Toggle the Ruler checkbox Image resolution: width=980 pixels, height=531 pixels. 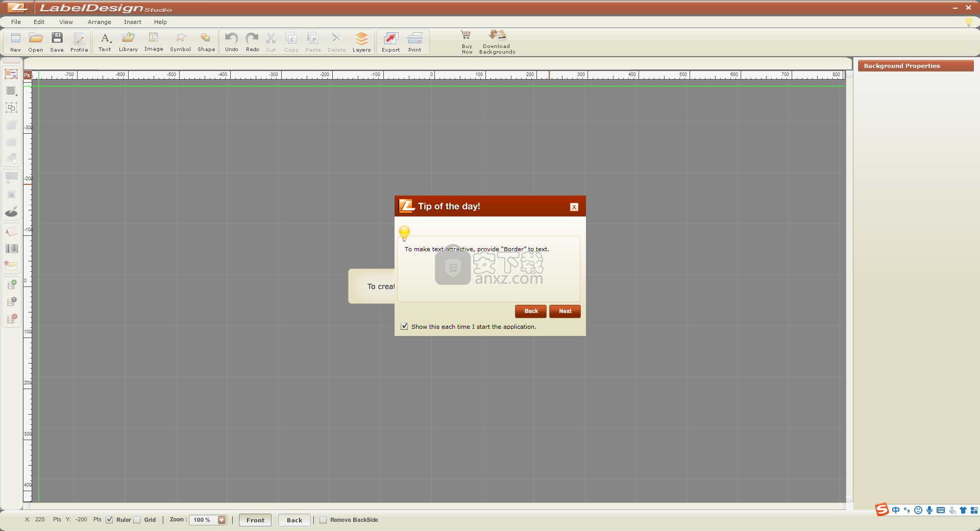pyautogui.click(x=109, y=520)
